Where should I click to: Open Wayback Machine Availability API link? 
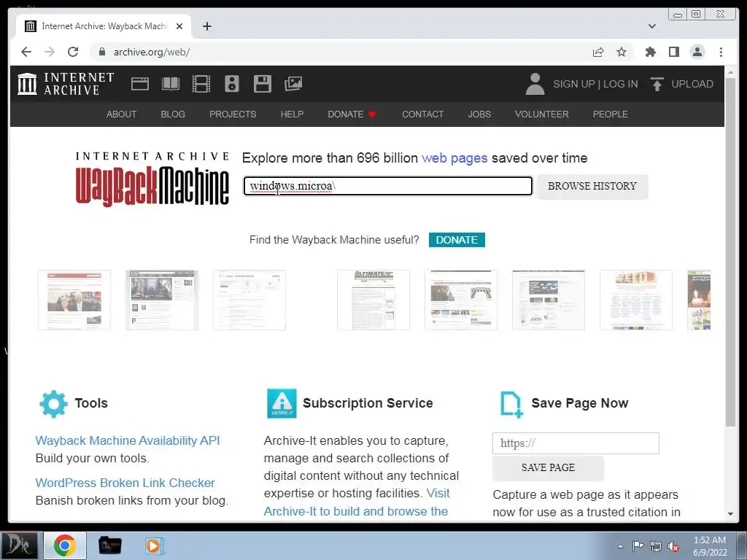pos(128,440)
